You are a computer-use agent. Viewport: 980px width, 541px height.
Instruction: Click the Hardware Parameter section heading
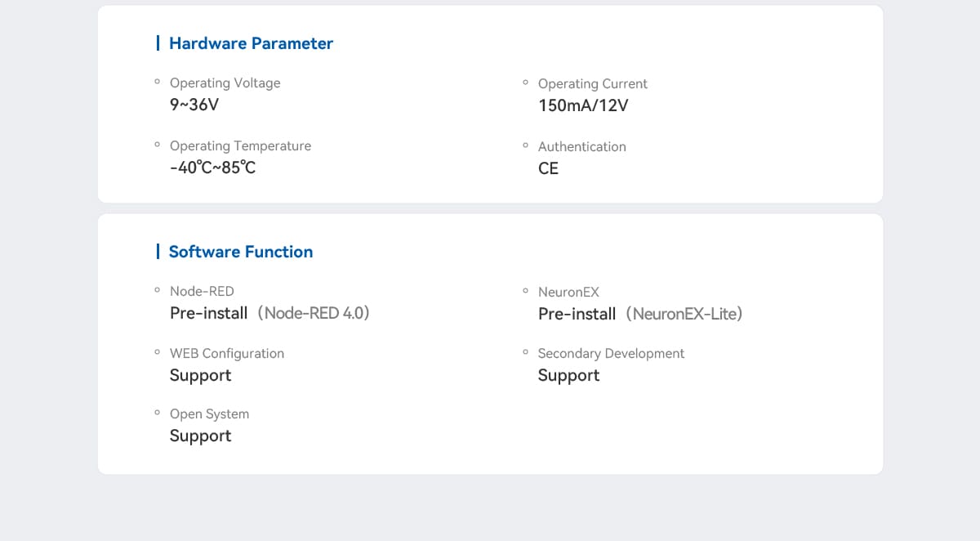pos(251,43)
